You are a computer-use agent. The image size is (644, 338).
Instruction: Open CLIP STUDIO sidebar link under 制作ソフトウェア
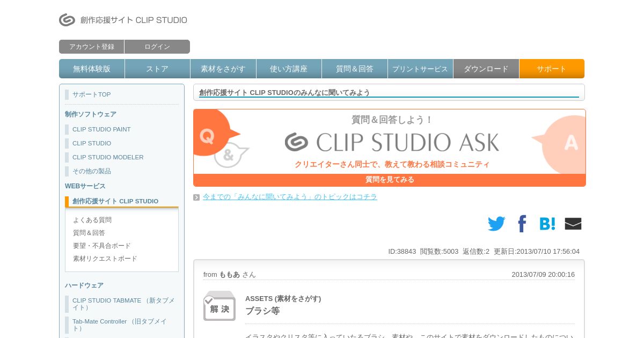92,143
